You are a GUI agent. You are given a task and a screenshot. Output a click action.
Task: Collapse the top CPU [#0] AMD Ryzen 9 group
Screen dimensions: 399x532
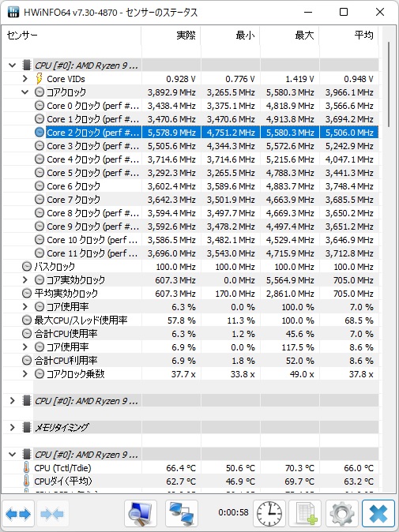click(x=12, y=66)
